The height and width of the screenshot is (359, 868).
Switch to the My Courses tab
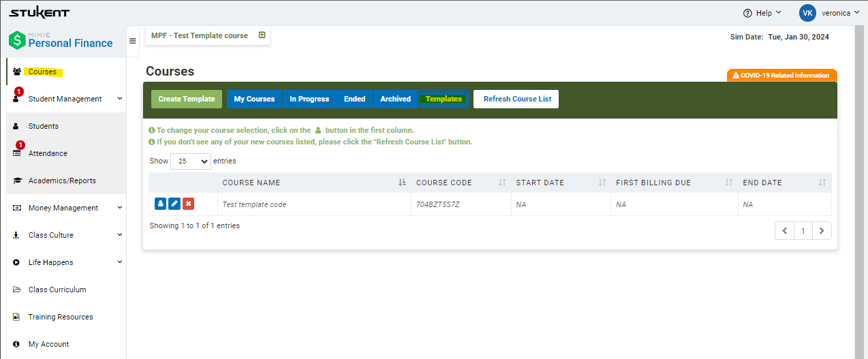click(254, 99)
